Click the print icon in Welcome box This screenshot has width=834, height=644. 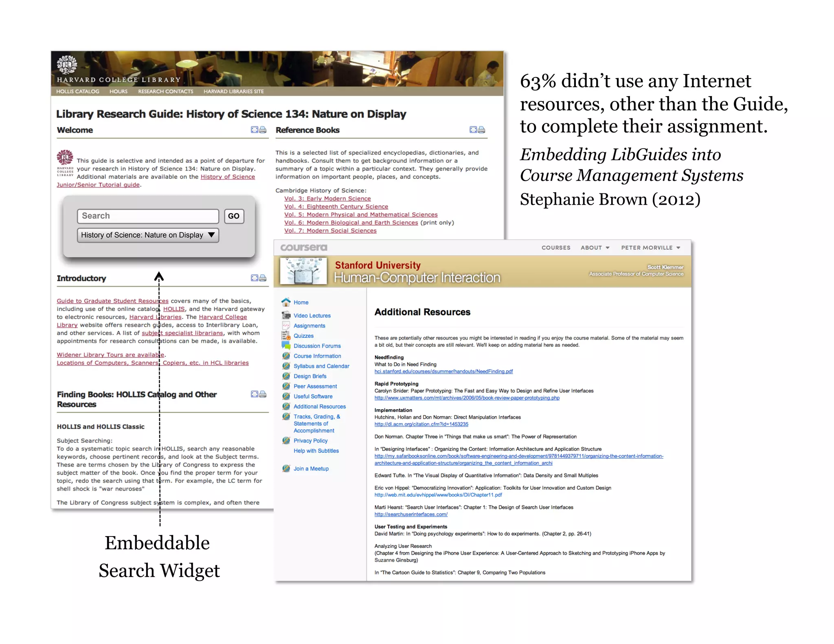click(263, 129)
